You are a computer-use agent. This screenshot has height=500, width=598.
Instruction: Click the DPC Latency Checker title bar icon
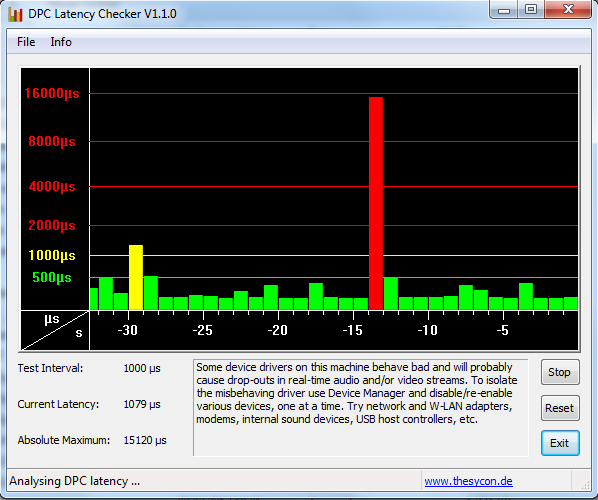point(15,14)
